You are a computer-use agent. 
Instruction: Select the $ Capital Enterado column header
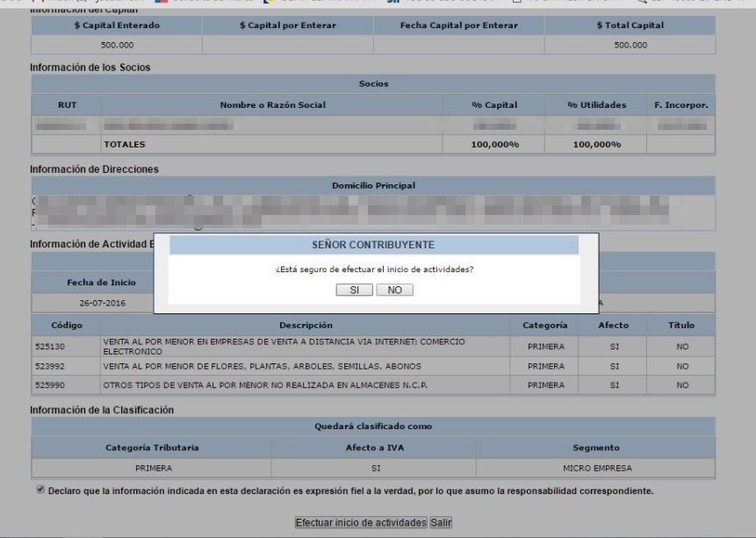(x=117, y=25)
